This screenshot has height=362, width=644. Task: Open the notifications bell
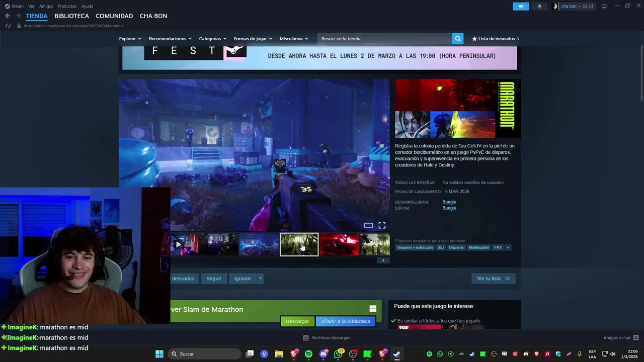539,6
